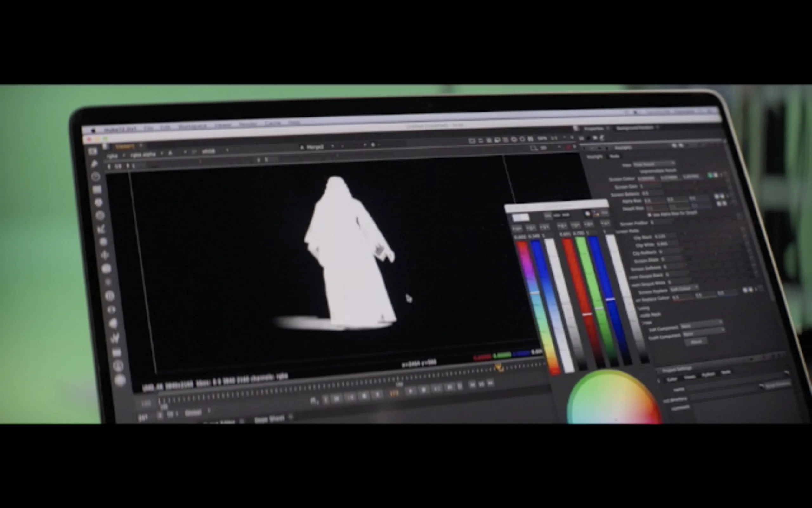Open the Transform nodes icon
The width and height of the screenshot is (812, 508).
click(105, 255)
